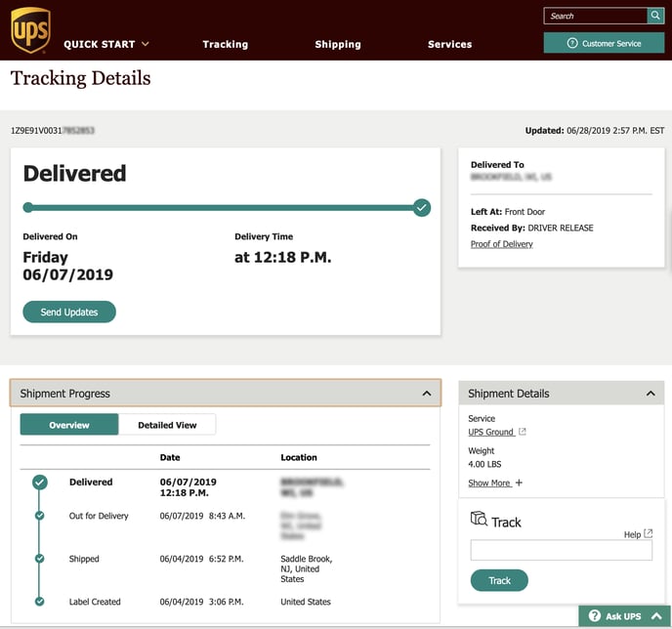This screenshot has height=629, width=672.
Task: Click external link icon beside UPS Ground
Action: click(522, 432)
